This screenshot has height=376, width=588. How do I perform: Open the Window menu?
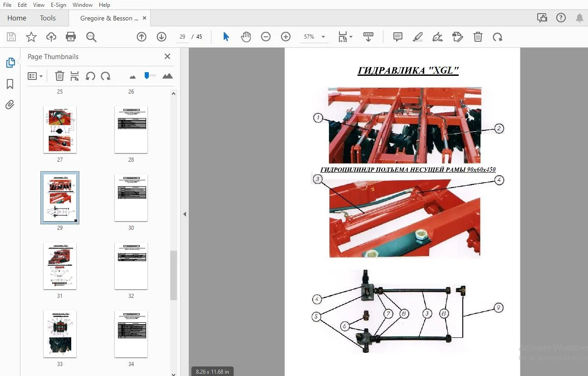83,5
